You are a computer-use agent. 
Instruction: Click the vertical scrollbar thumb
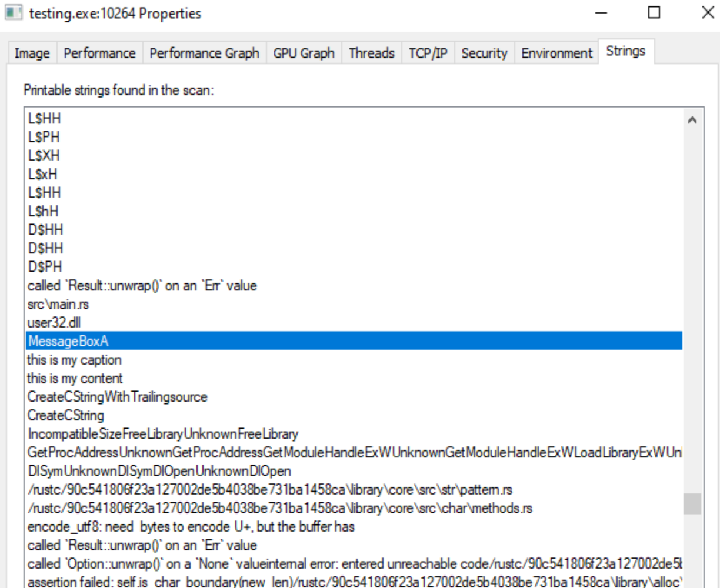692,503
